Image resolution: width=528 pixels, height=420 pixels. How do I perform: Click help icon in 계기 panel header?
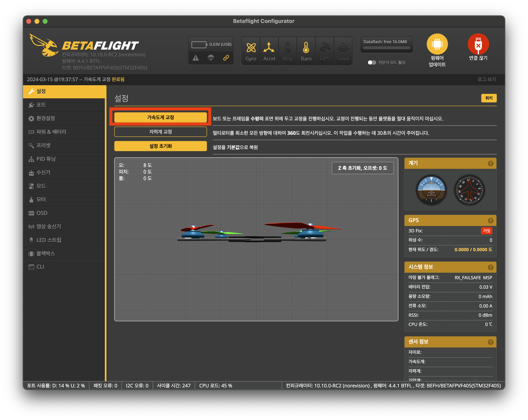490,163
